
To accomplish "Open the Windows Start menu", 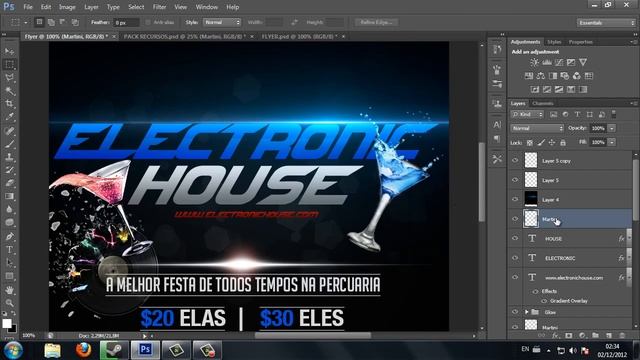I will coord(13,350).
